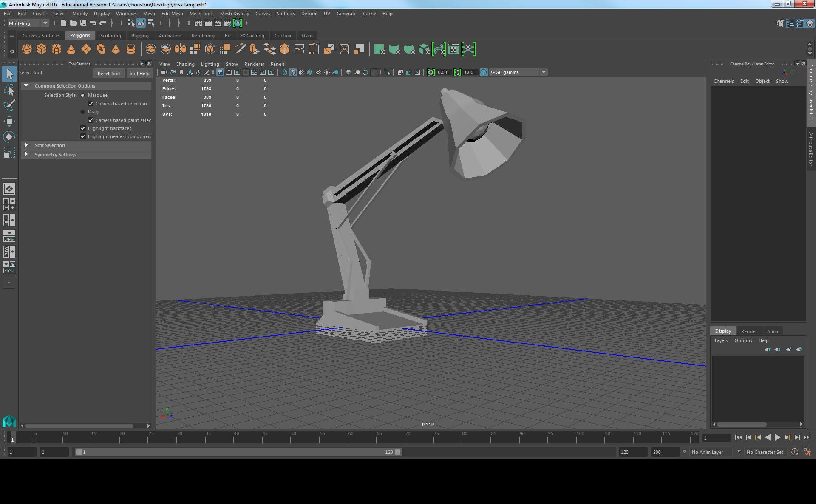Select the Select Tool arrow in toolbox
The height and width of the screenshot is (504, 816).
[9, 74]
